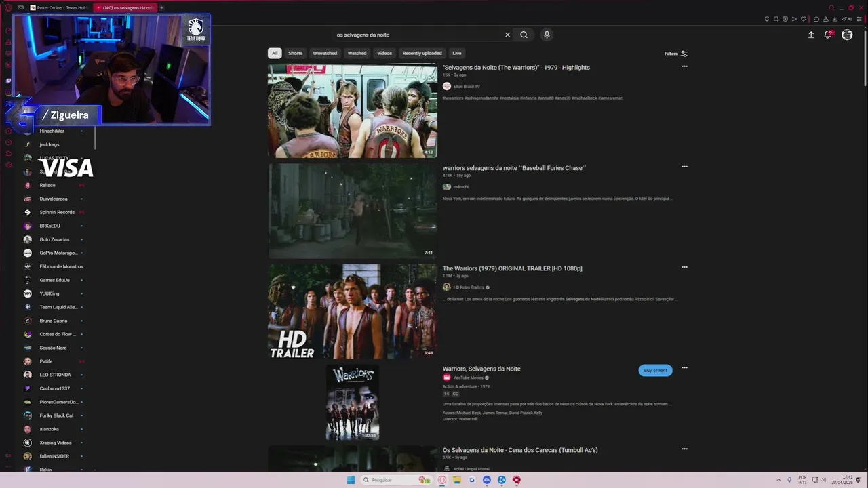The width and height of the screenshot is (868, 488).
Task: Open the new tab plus button
Action: (x=161, y=7)
